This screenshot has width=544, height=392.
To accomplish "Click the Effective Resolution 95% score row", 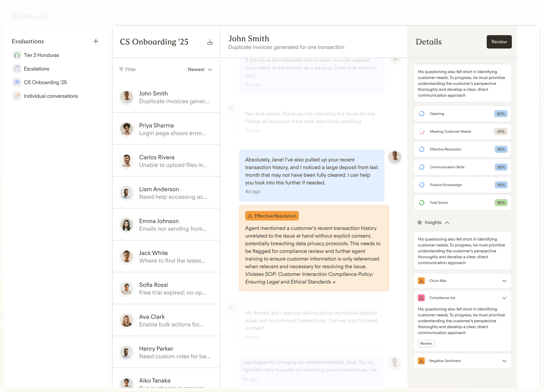I will click(462, 149).
